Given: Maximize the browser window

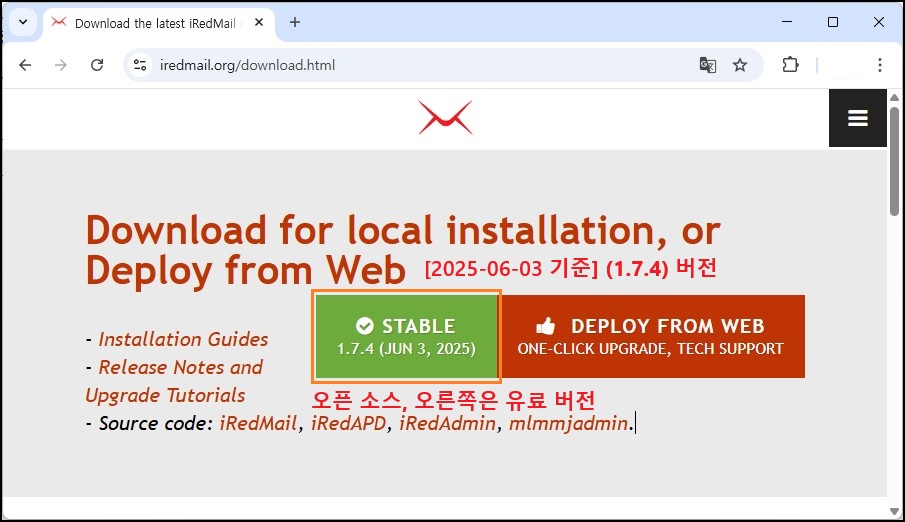Looking at the screenshot, I should click(833, 22).
